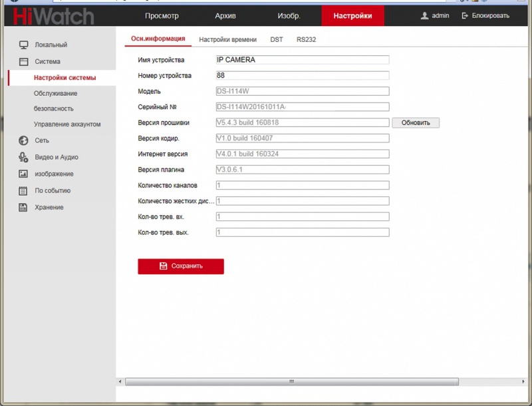Click the Серийный № field
This screenshot has width=532, height=406.
[303, 107]
